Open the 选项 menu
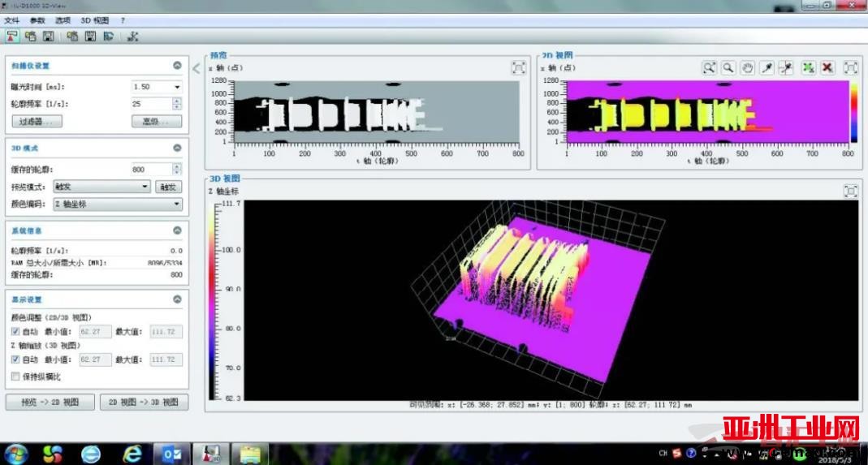The height and width of the screenshot is (465, 868). coord(63,20)
